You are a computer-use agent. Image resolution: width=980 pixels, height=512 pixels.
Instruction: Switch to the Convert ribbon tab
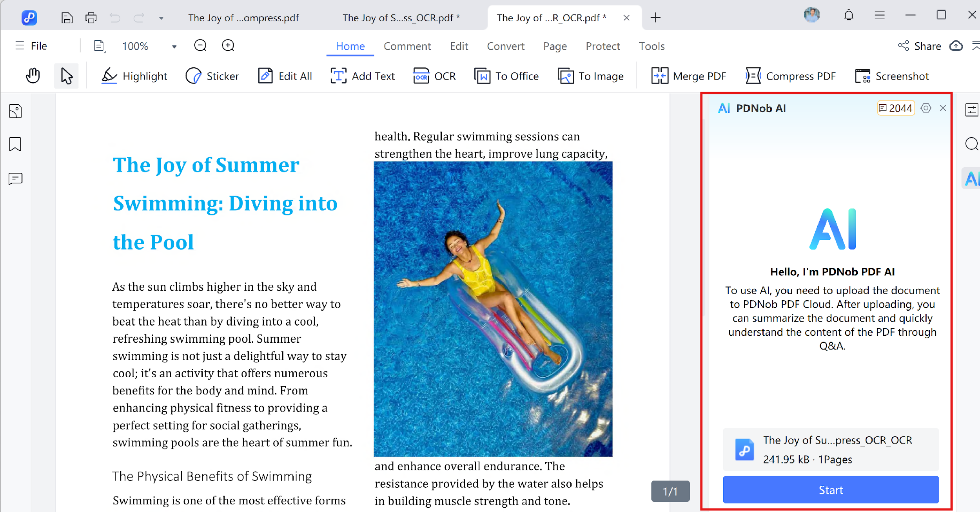pos(505,46)
